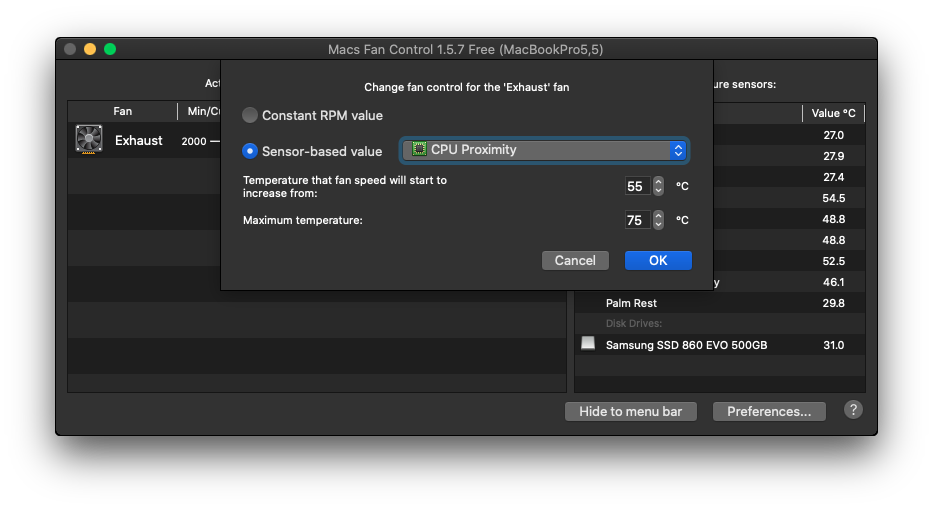Screen dimensions: 933x509
Task: Open the Preferences... button
Action: pos(769,411)
